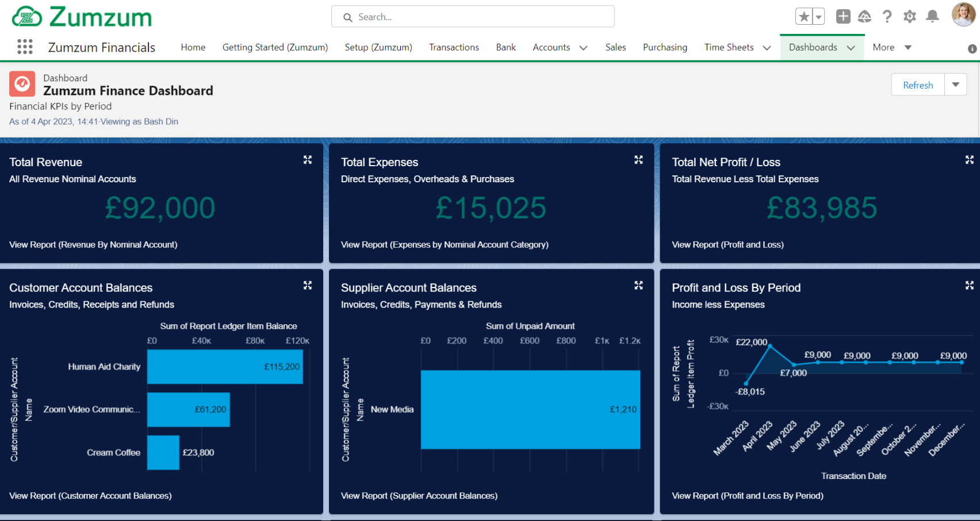The height and width of the screenshot is (521, 980).
Task: Expand the Accounts tab chevron
Action: click(583, 48)
